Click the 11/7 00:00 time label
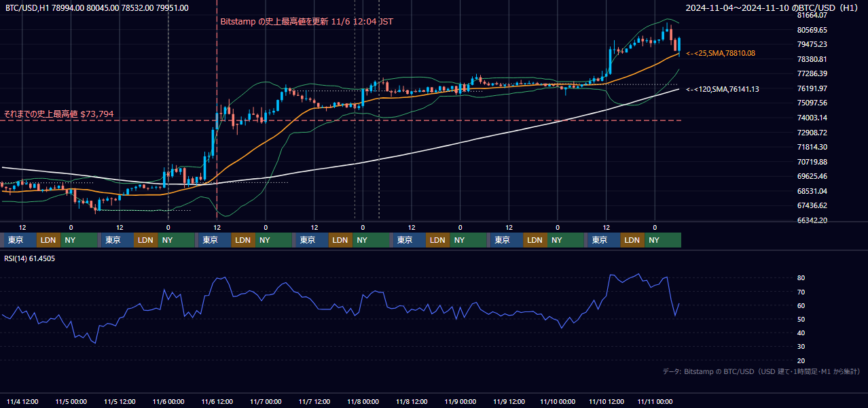The width and height of the screenshot is (868, 408). [266, 401]
